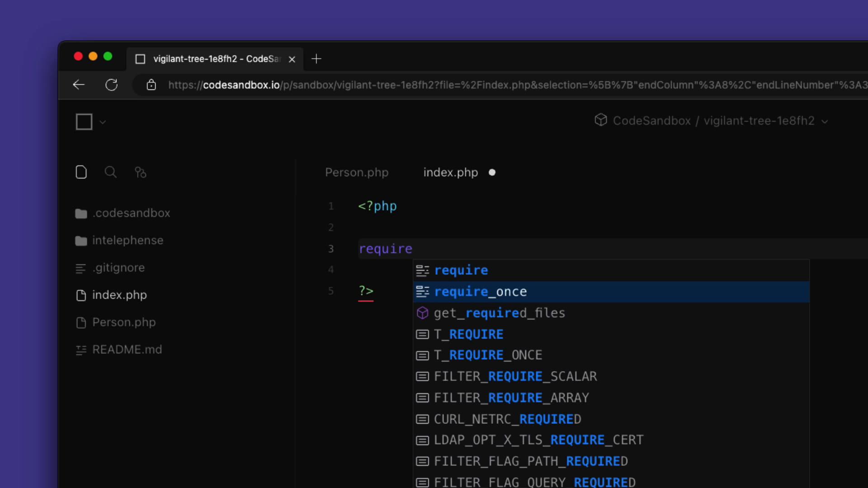Viewport: 868px width, 488px height.
Task: Click the URL address bar
Action: (x=407, y=85)
